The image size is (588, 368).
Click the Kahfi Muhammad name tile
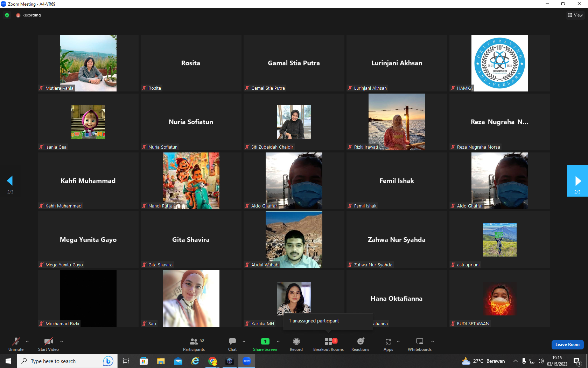pyautogui.click(x=88, y=181)
